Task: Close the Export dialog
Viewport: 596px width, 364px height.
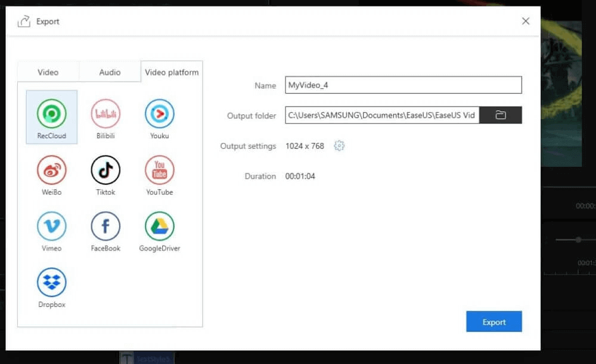Action: point(525,21)
